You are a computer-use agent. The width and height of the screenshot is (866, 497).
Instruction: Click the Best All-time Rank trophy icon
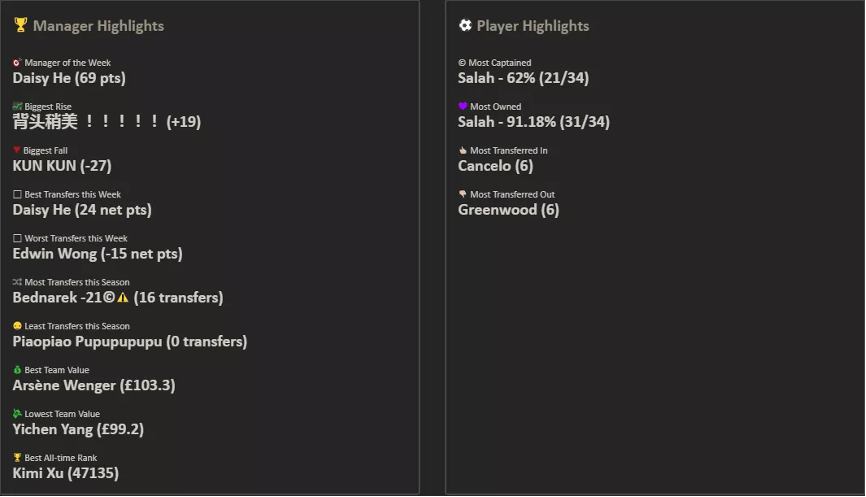tap(17, 458)
